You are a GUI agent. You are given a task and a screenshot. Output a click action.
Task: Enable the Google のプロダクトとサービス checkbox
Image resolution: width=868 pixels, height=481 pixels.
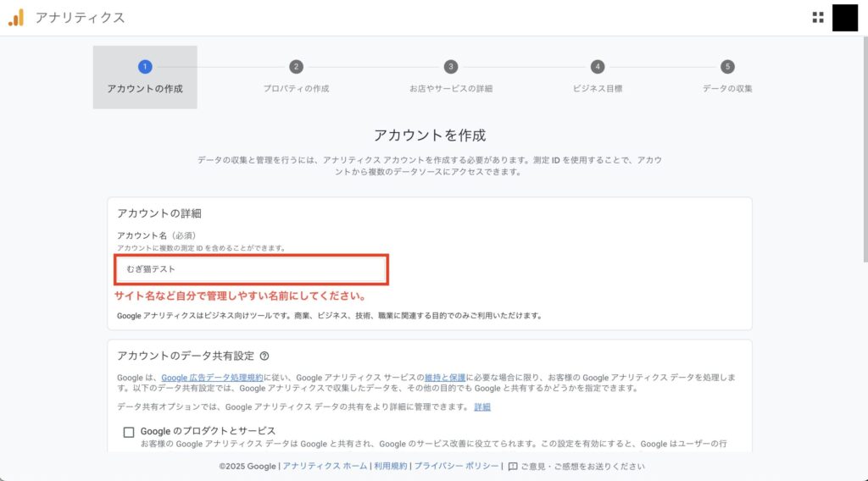(x=129, y=432)
